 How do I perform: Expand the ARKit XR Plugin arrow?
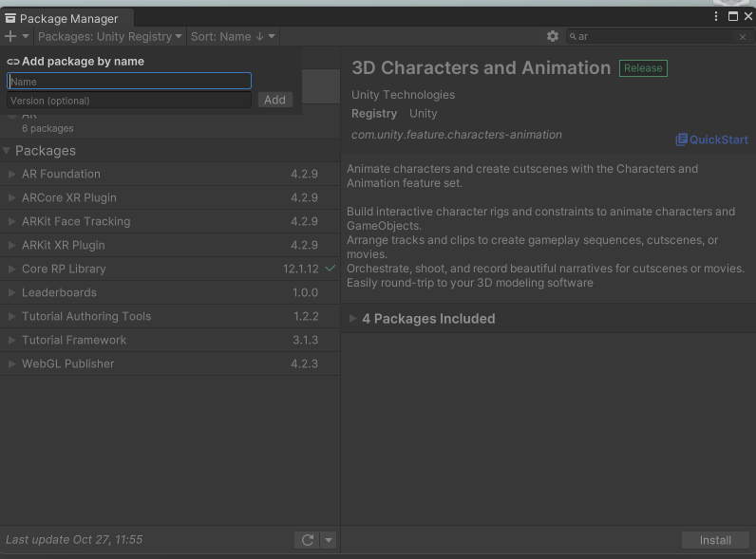[x=12, y=245]
